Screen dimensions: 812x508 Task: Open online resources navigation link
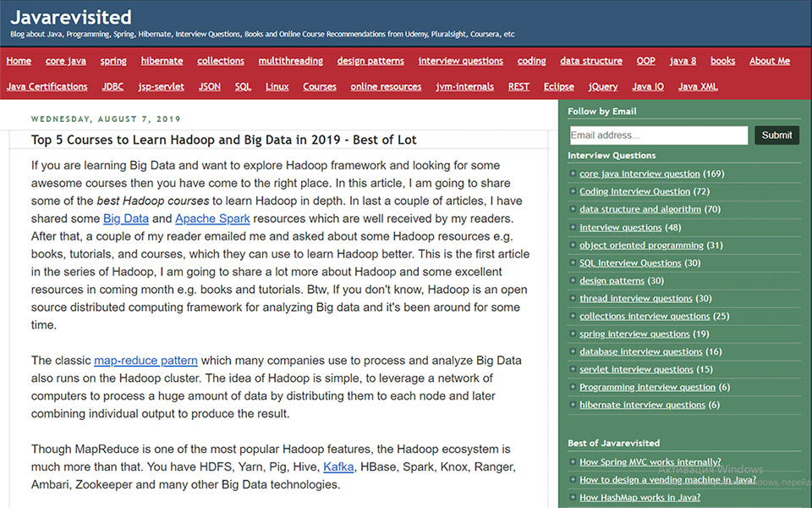coord(386,86)
